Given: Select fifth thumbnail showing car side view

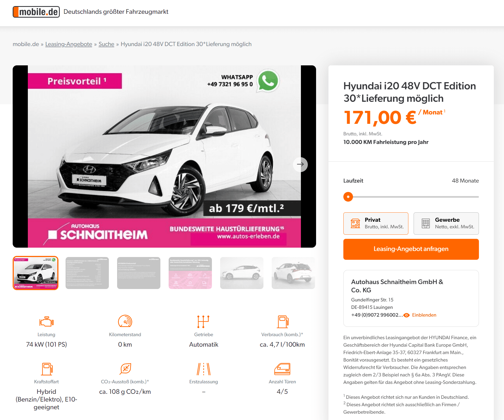Looking at the screenshot, I should [242, 273].
